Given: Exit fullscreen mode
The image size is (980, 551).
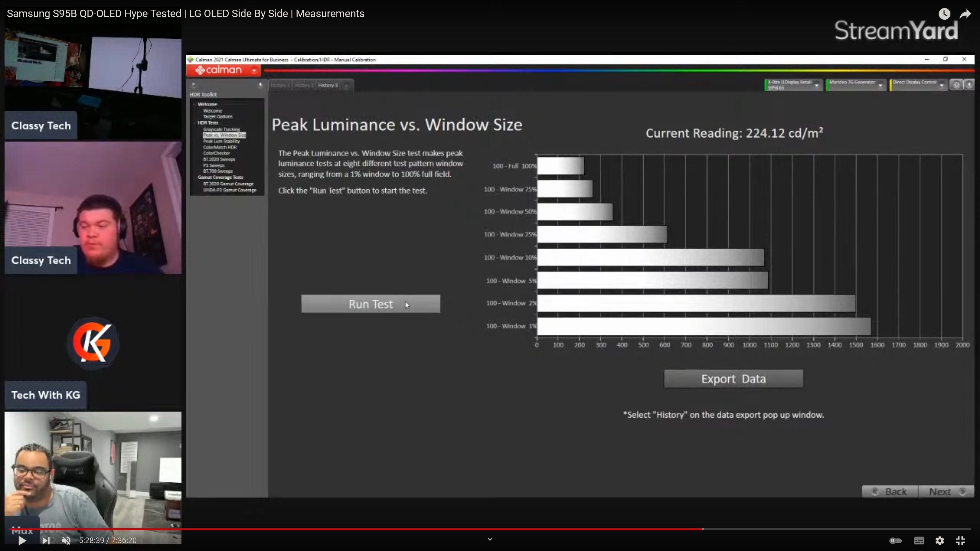Looking at the screenshot, I should click(960, 540).
